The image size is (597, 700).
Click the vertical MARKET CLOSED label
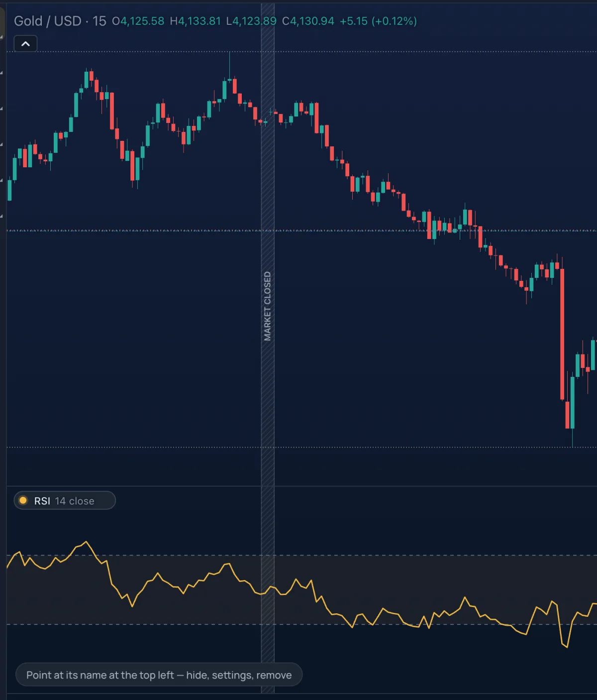tap(268, 306)
